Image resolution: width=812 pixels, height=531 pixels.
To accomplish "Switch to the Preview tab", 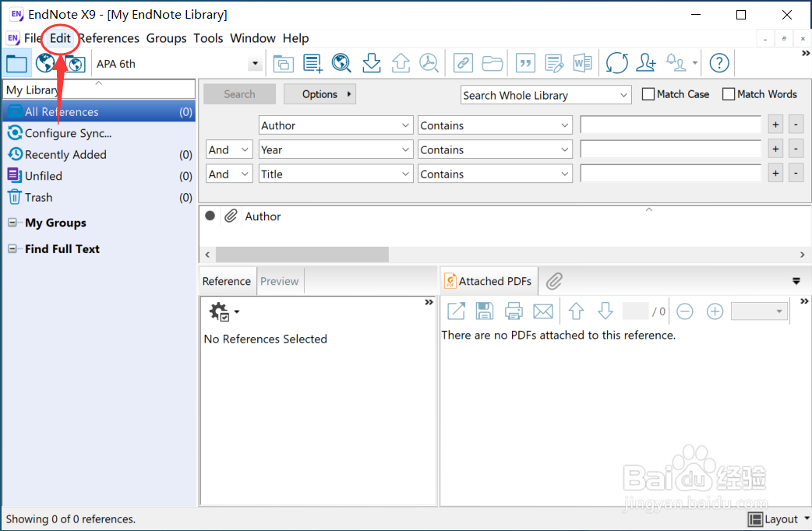I will coord(280,281).
